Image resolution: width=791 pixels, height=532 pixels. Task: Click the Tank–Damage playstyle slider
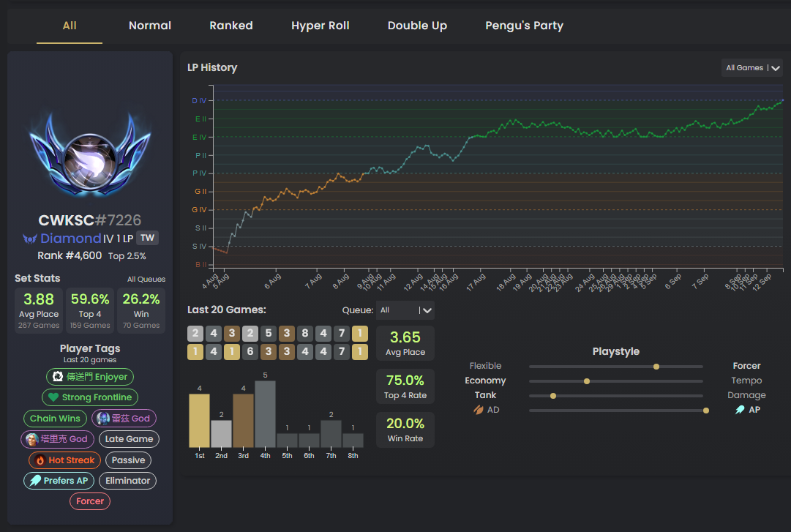pos(615,396)
